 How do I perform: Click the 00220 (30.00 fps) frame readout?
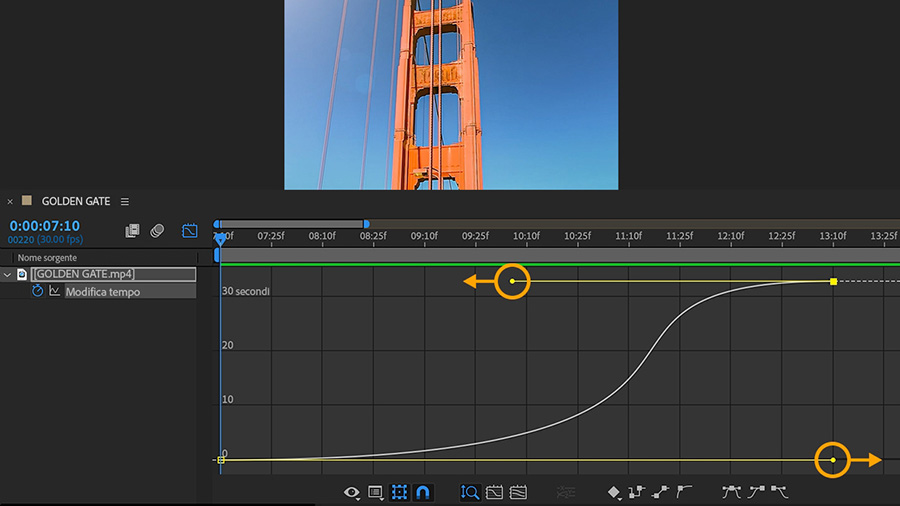tap(45, 239)
